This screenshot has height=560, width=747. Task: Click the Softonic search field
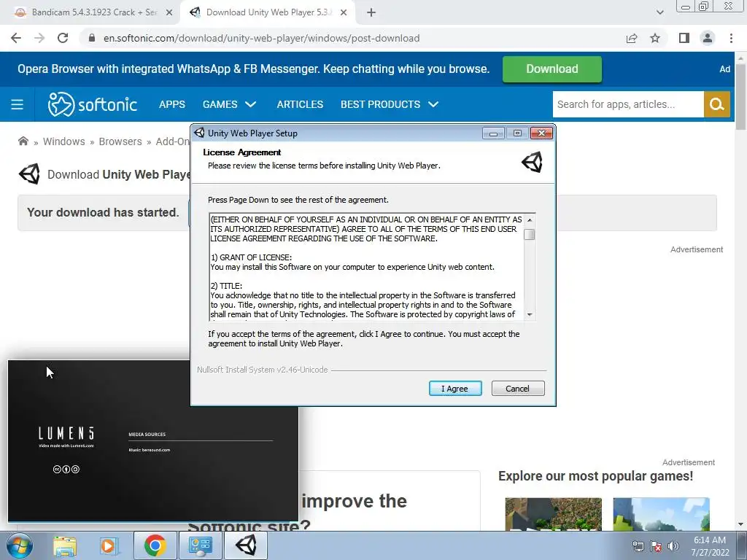(x=628, y=104)
